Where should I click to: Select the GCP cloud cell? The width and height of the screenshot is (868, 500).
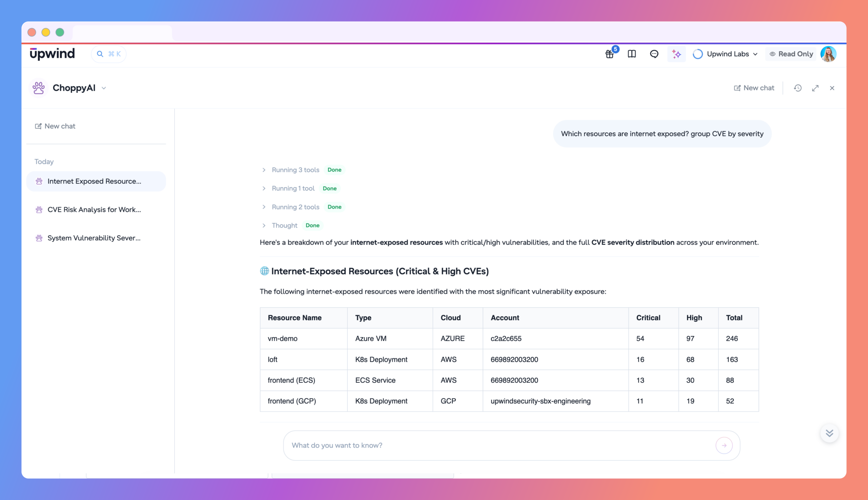click(x=457, y=401)
